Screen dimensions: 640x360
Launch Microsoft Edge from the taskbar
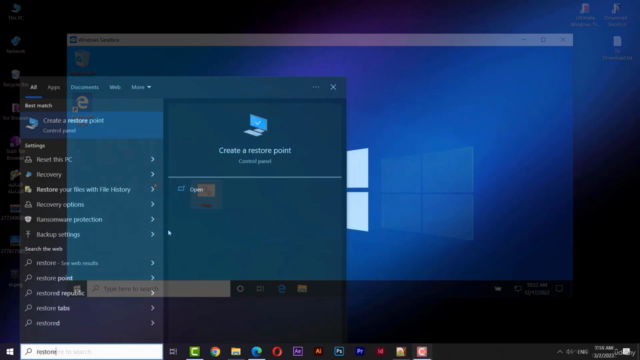[256, 351]
